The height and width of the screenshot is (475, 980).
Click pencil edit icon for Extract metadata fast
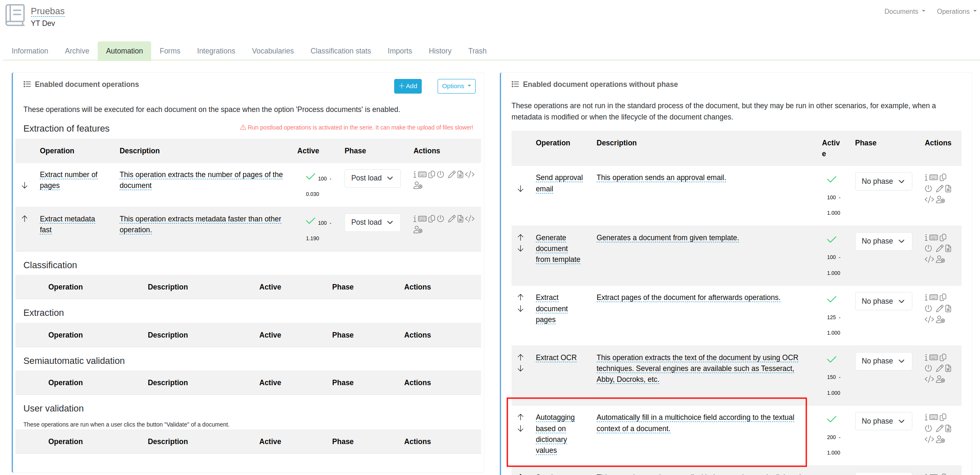tap(451, 218)
